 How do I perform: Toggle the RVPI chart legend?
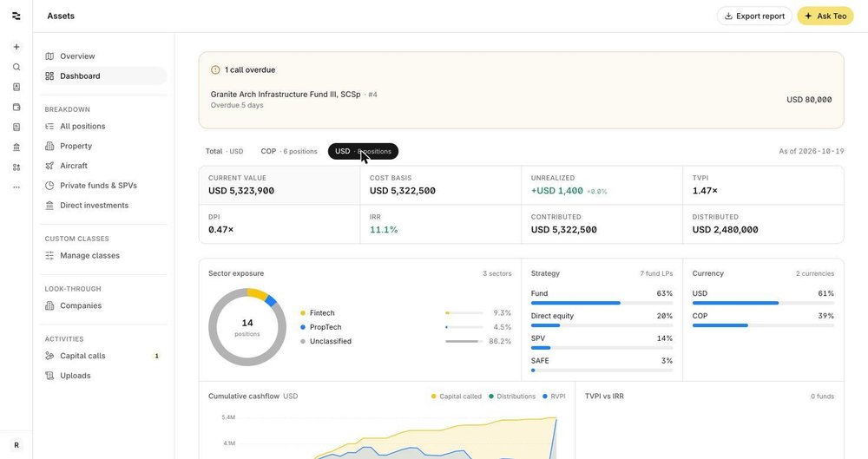tap(554, 397)
